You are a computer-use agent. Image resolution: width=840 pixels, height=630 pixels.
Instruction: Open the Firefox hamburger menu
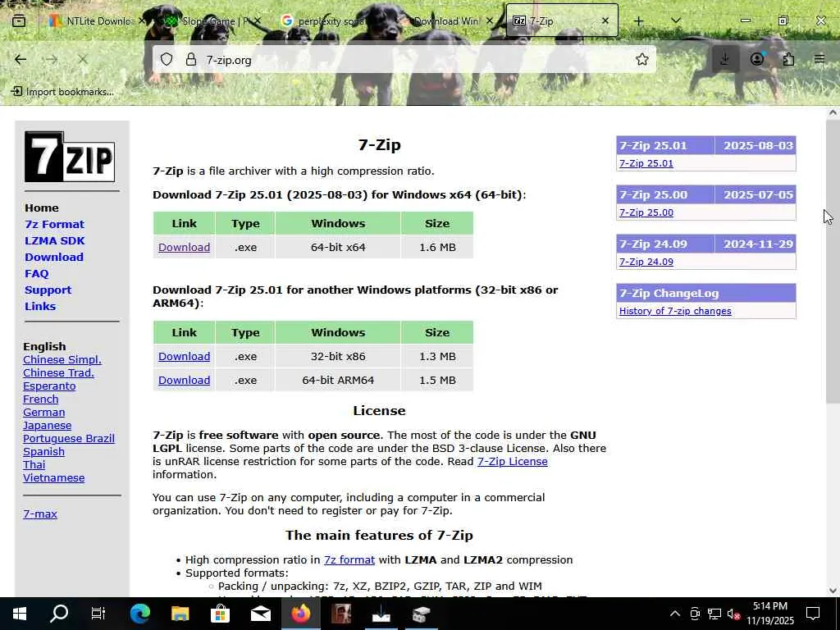click(819, 59)
